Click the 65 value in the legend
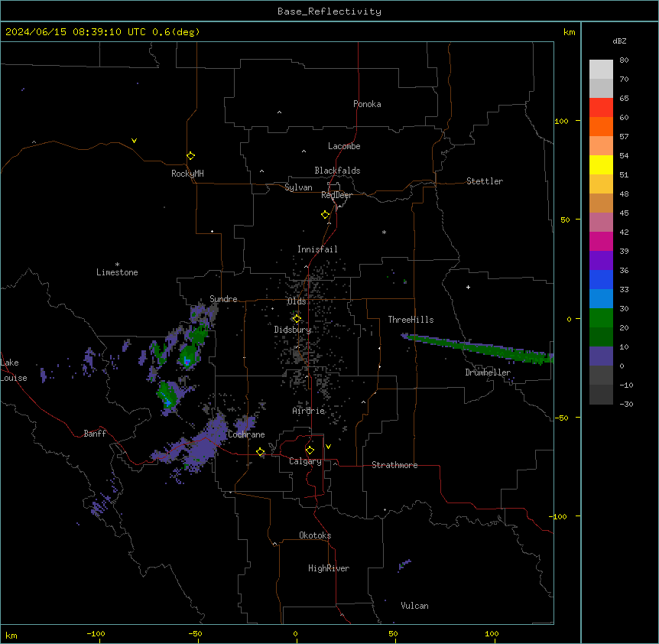659x644 pixels. point(624,99)
